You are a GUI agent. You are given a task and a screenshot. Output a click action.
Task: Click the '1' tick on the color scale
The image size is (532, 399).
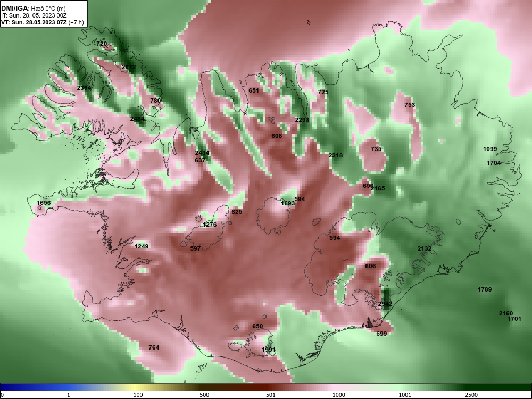click(x=69, y=395)
